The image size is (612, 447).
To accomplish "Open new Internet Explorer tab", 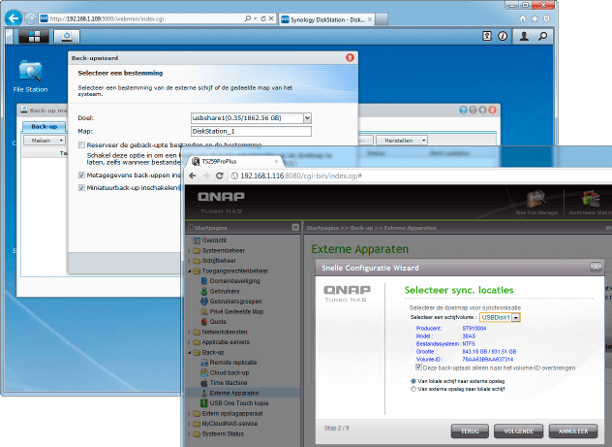I will click(x=381, y=19).
